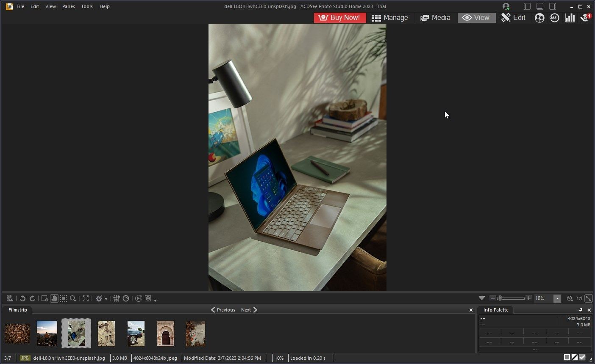
Task: Click the triangle arrow left of zoom slider
Action: click(482, 298)
